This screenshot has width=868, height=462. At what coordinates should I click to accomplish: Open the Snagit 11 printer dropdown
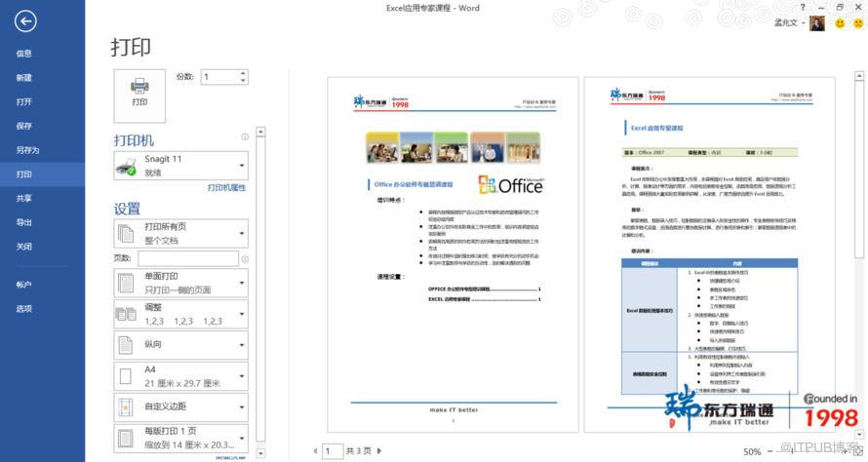[x=181, y=166]
